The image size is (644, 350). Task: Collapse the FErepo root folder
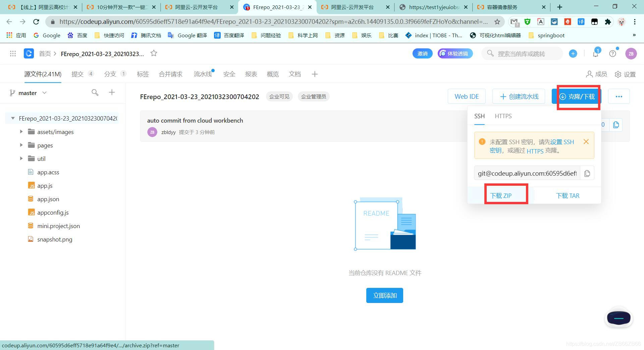(13, 118)
